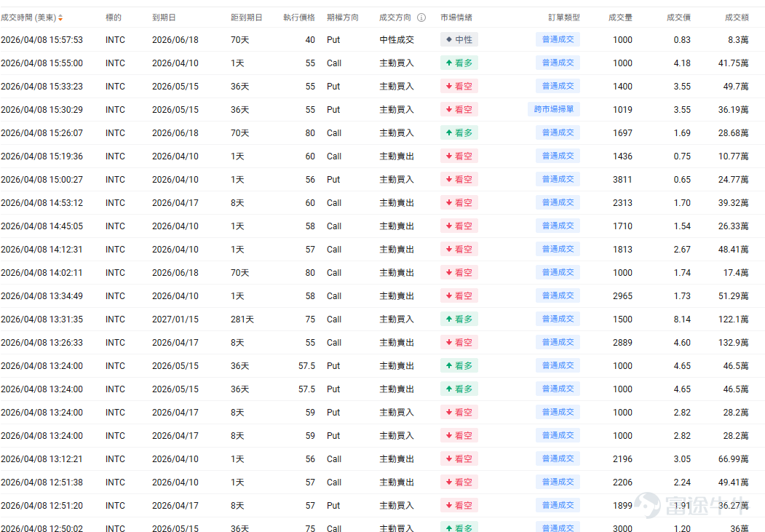Click 看空 tag in the 13:26:33 row
The height and width of the screenshot is (532, 765).
click(x=459, y=342)
